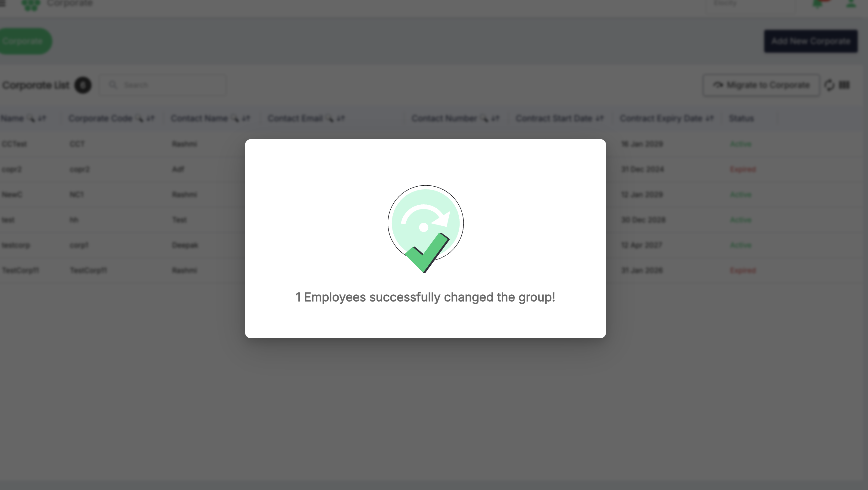Click the Expired status in the copr2 row
Image resolution: width=868 pixels, height=490 pixels.
(x=743, y=169)
